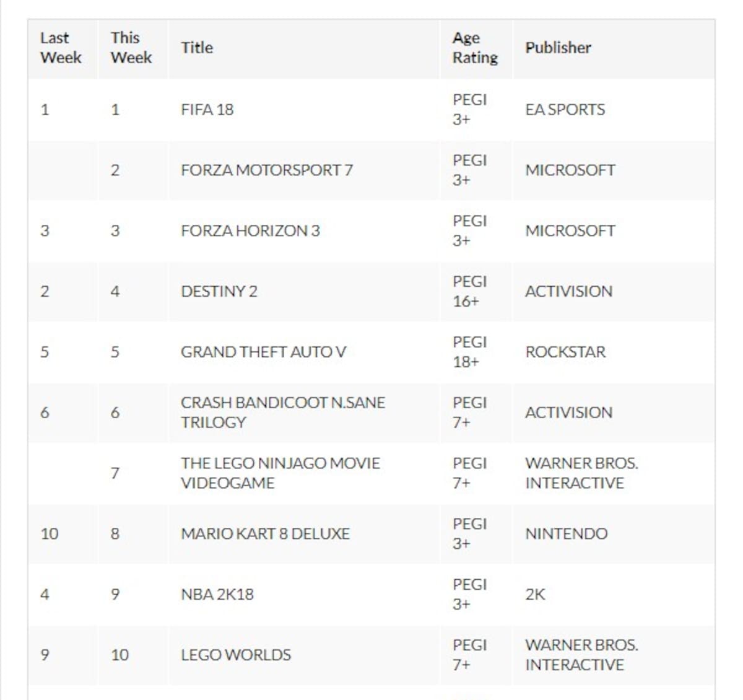Click the NBA 2K18 title
This screenshot has width=743, height=700.
(x=217, y=595)
